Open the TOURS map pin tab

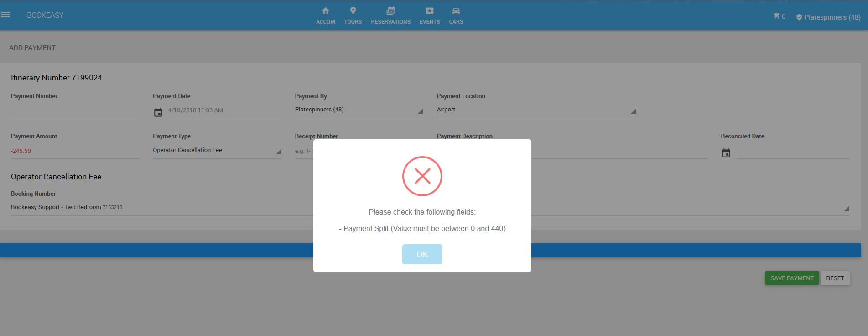coord(353,16)
